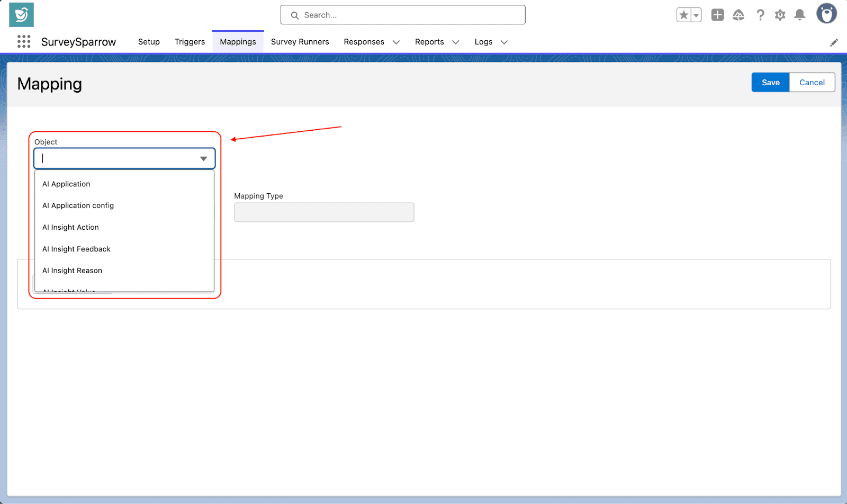This screenshot has width=847, height=504.
Task: Open the App Launcher grid
Action: coord(24,42)
